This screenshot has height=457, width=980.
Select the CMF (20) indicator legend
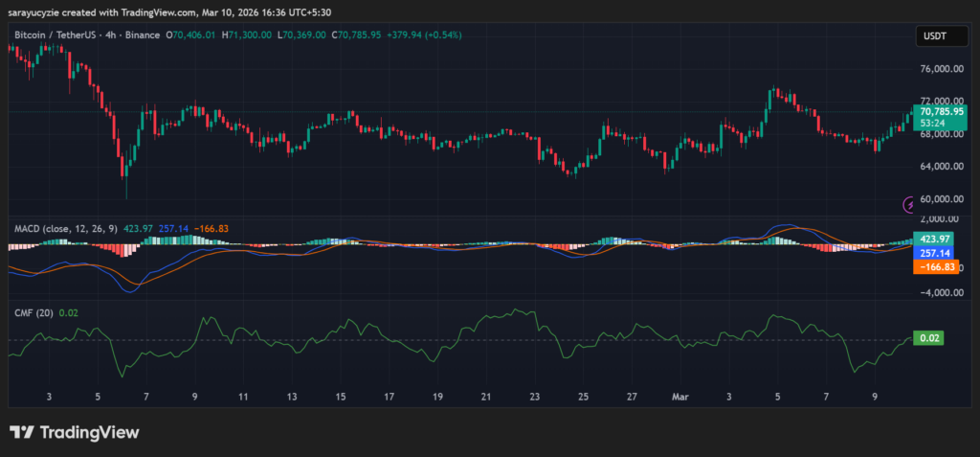tap(33, 311)
